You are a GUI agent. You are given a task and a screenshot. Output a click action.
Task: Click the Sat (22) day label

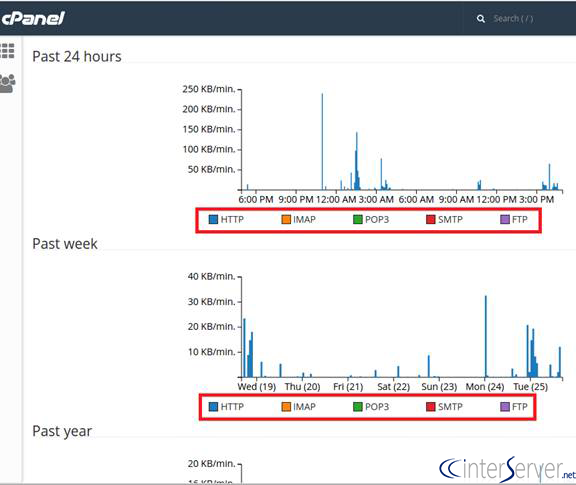click(393, 387)
